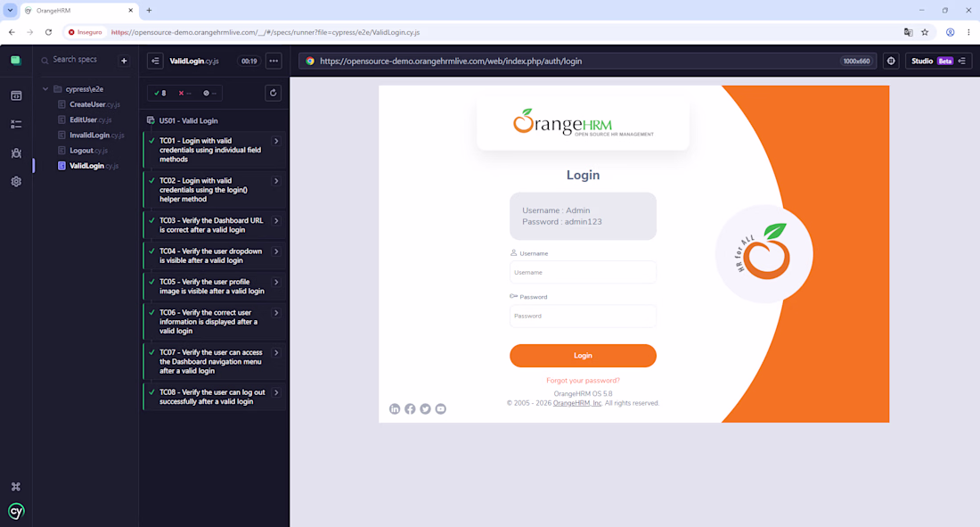Click the Username input field
The image size is (980, 527).
(583, 272)
